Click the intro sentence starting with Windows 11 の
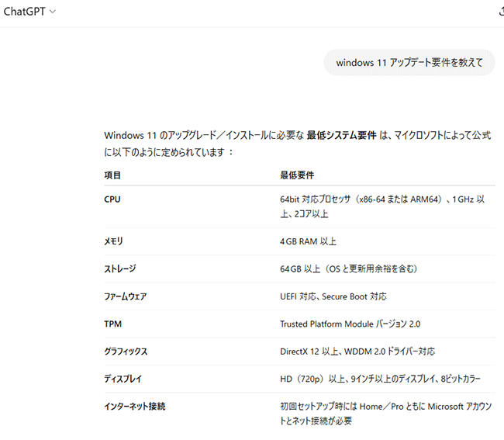The height and width of the screenshot is (440, 504). pos(297,144)
